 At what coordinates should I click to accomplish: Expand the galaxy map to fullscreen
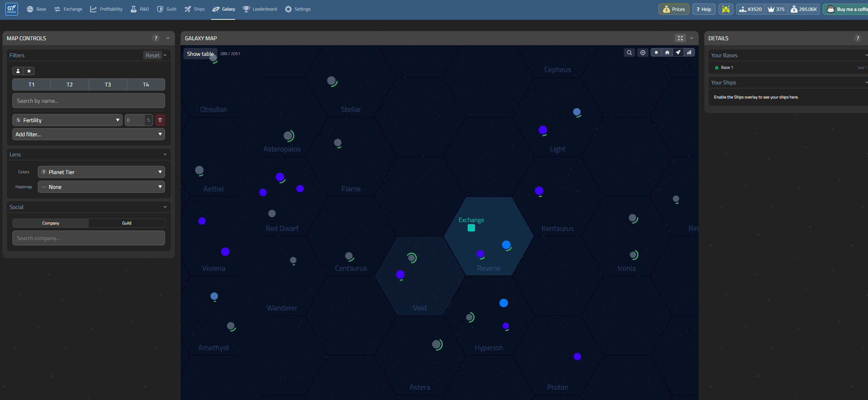coord(680,38)
